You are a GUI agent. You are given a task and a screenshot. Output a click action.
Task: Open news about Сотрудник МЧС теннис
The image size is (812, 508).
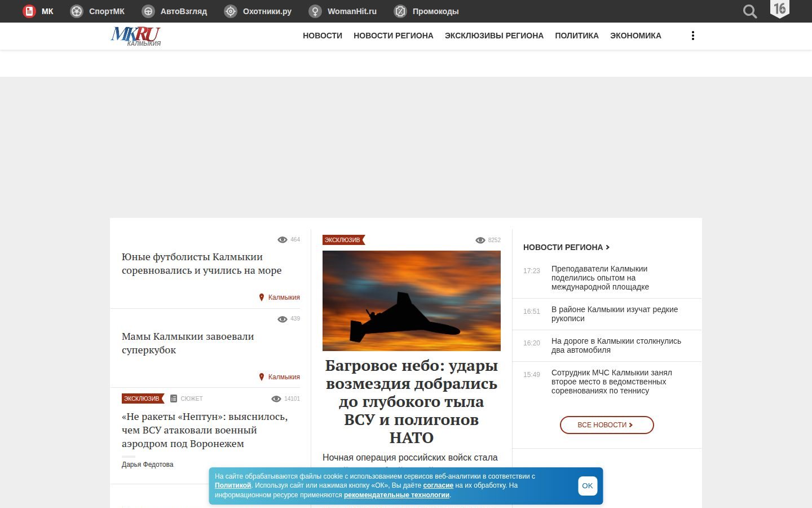(612, 382)
